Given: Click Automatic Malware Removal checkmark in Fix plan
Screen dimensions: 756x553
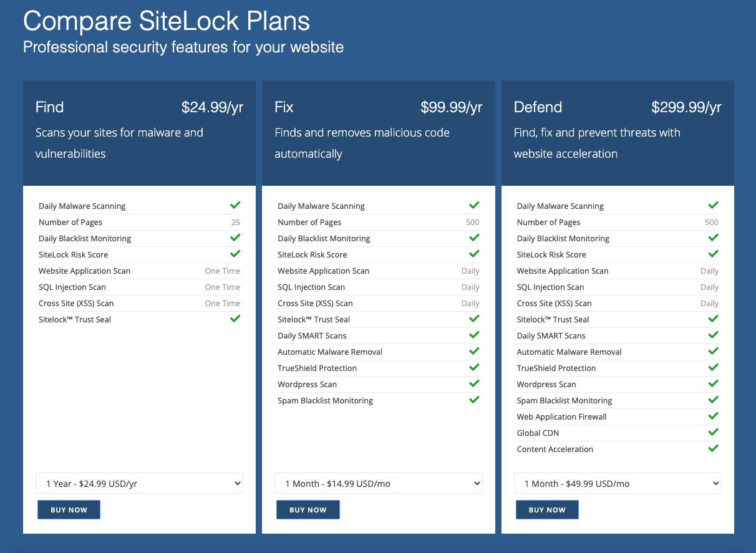Looking at the screenshot, I should coord(474,351).
